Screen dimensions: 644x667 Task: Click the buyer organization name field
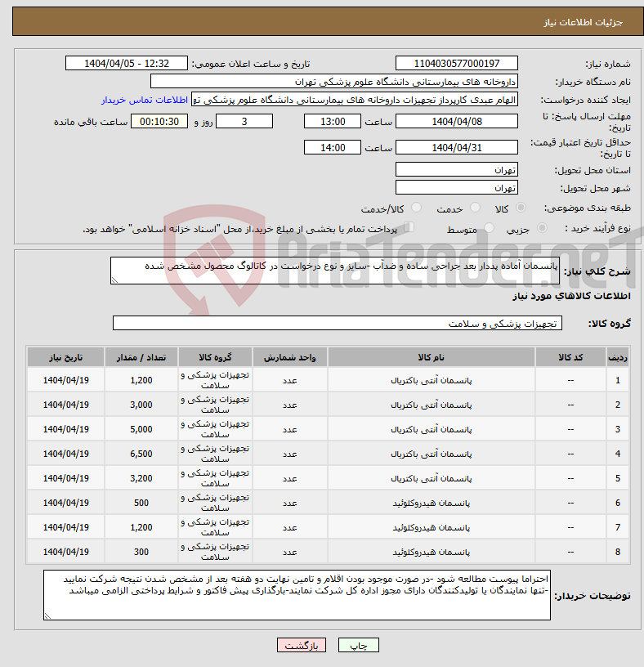click(x=334, y=82)
